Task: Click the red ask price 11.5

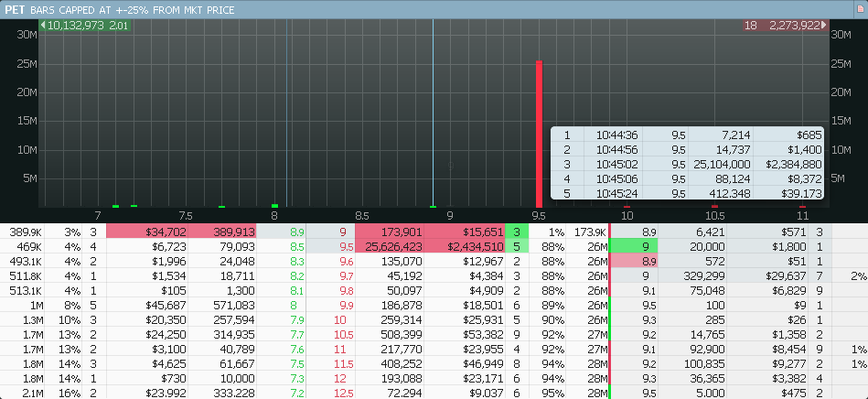Action: (x=343, y=363)
